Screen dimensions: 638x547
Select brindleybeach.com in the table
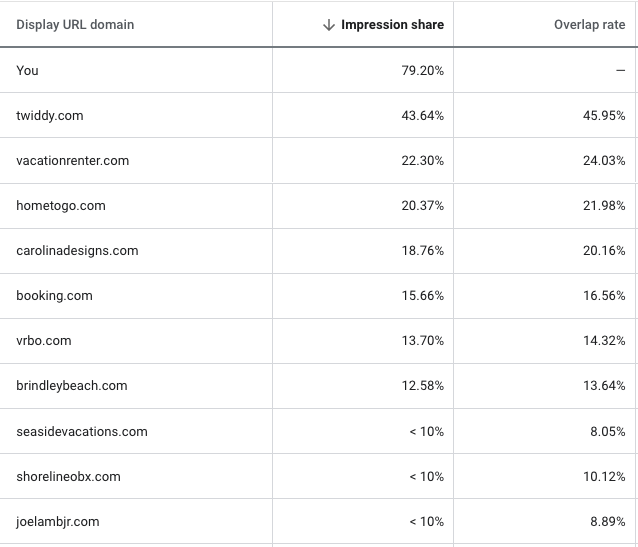tap(72, 386)
